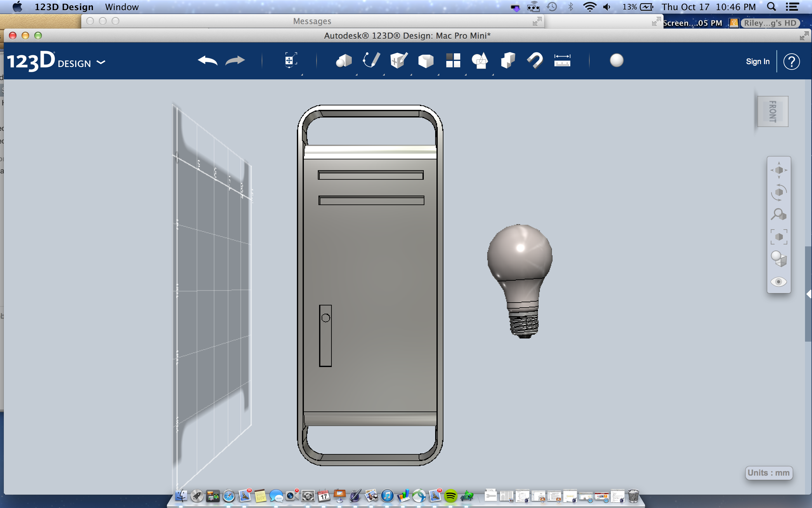Image resolution: width=812 pixels, height=508 pixels.
Task: Expand the 123D Design application menu chevron
Action: (x=101, y=62)
